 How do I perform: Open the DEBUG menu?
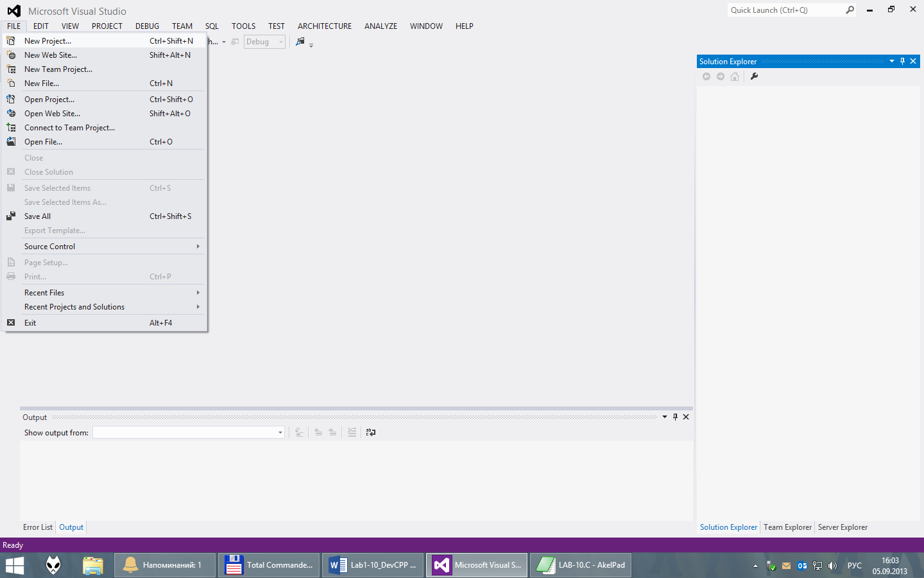click(x=147, y=26)
